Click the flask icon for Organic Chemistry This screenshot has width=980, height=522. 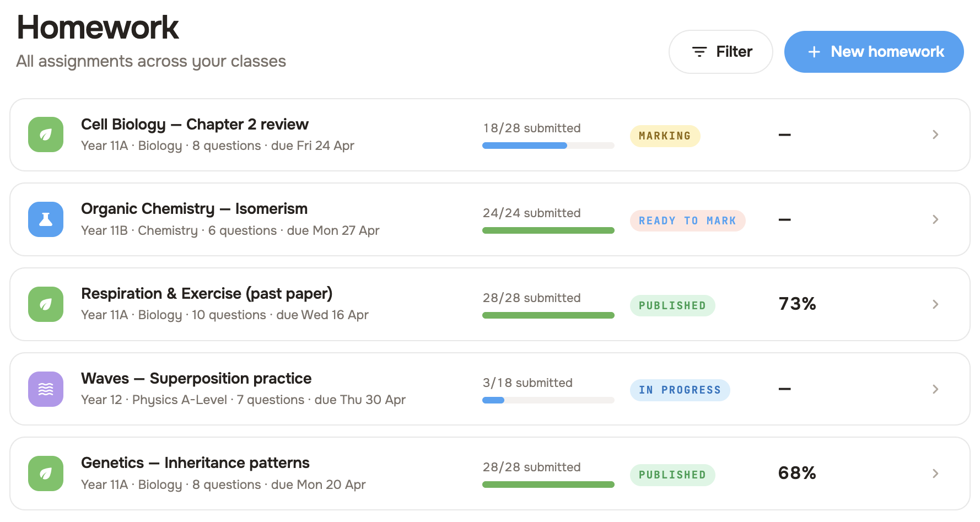click(46, 219)
